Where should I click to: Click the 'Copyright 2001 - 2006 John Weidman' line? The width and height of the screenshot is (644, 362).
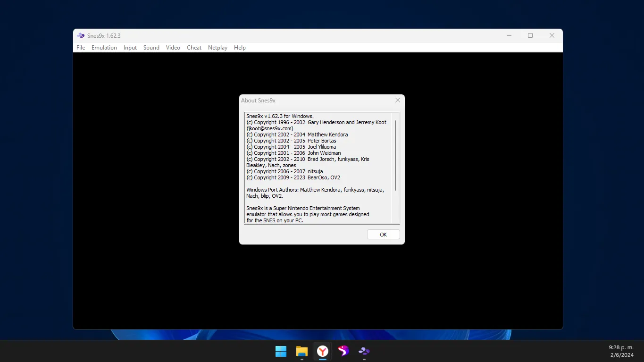coord(293,153)
